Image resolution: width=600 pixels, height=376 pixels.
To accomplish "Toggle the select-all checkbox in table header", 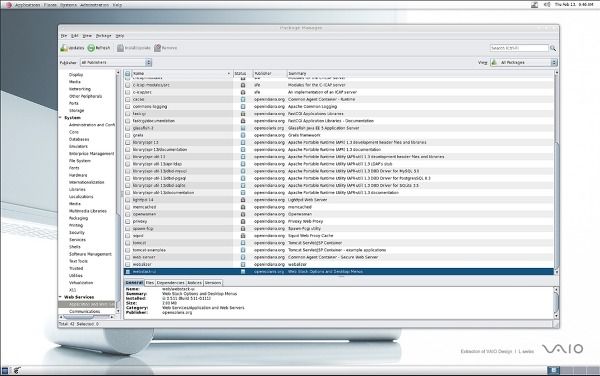I will [x=127, y=73].
